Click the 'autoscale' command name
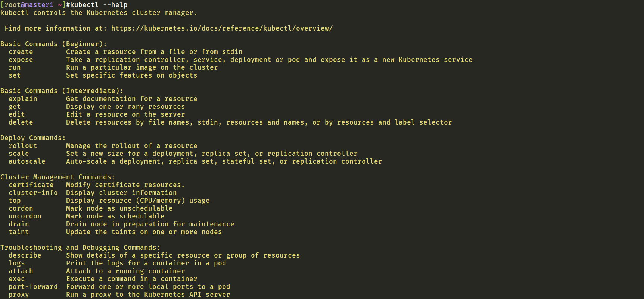The image size is (644, 299). click(27, 161)
